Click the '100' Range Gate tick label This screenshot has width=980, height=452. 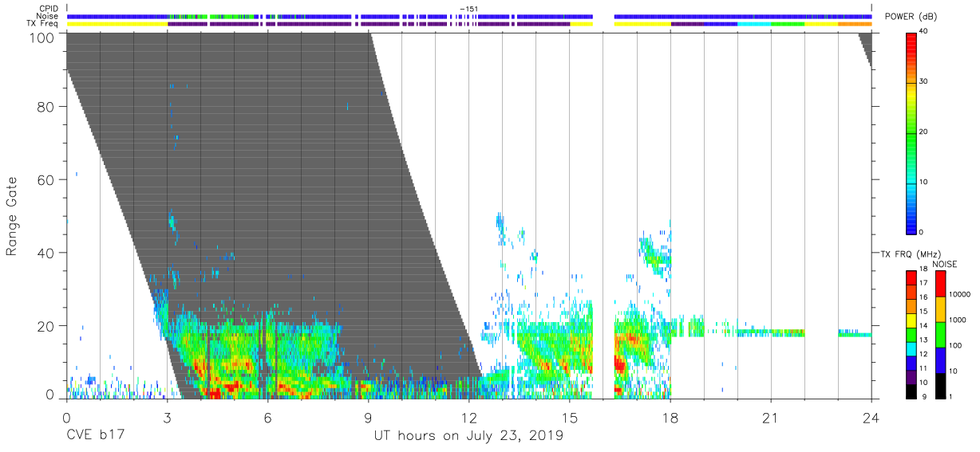pyautogui.click(x=42, y=37)
